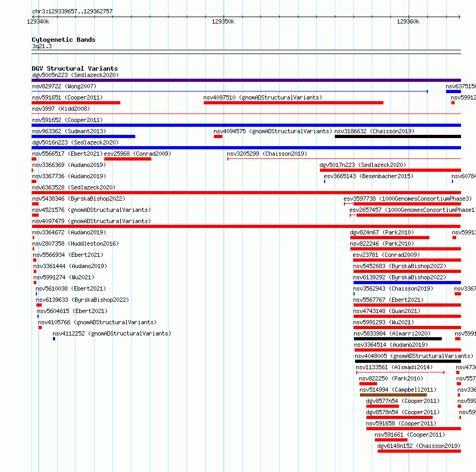Select dgv5016n223 (Sedlazeck2020) label

(75, 142)
